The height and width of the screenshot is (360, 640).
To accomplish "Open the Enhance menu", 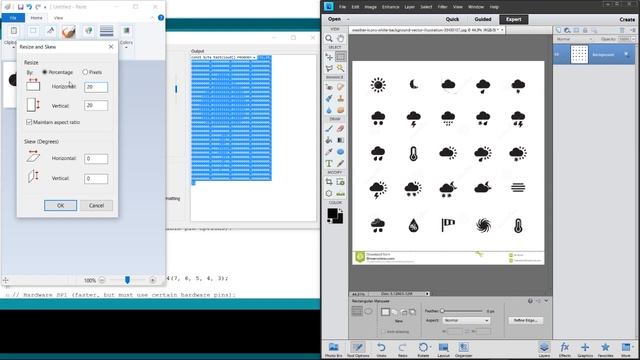I will click(x=390, y=7).
